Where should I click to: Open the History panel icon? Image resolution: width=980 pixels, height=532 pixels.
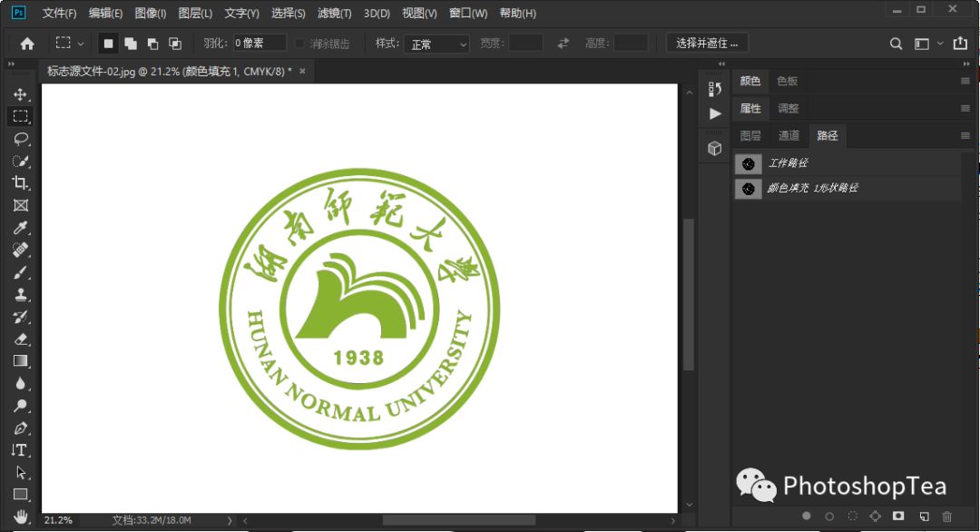point(715,89)
